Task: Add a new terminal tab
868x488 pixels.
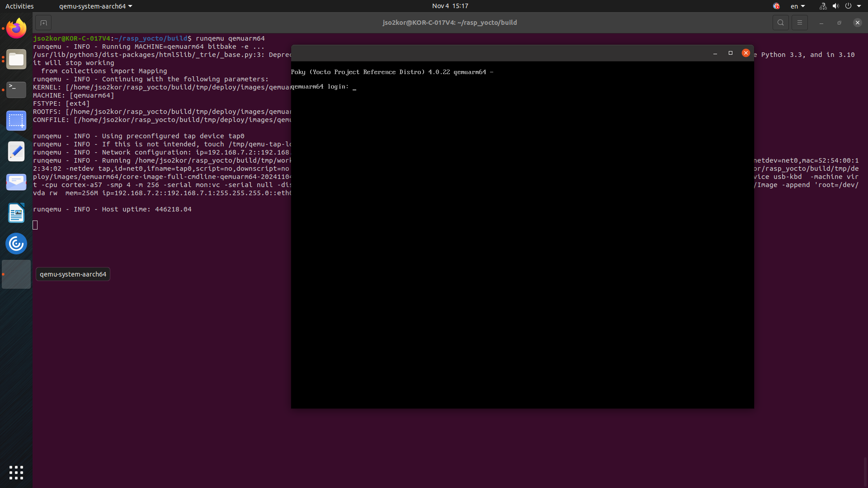Action: [x=43, y=23]
